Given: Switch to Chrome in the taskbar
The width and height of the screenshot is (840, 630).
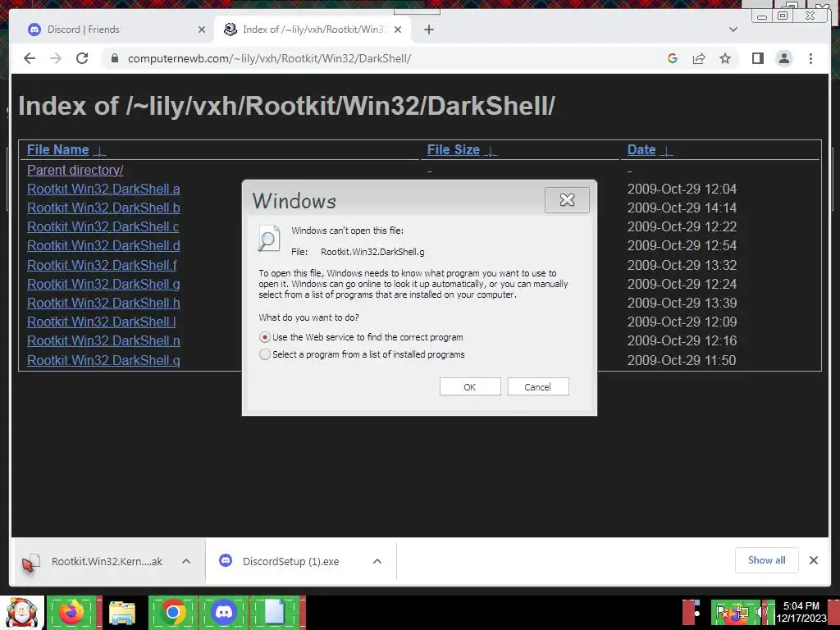Looking at the screenshot, I should pyautogui.click(x=172, y=612).
